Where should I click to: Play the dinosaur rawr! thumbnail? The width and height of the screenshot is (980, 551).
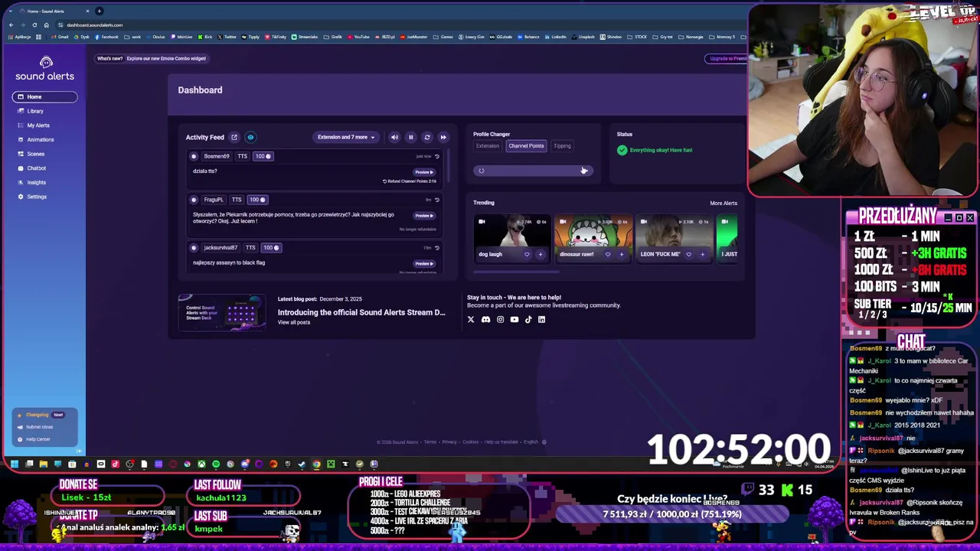click(x=594, y=233)
